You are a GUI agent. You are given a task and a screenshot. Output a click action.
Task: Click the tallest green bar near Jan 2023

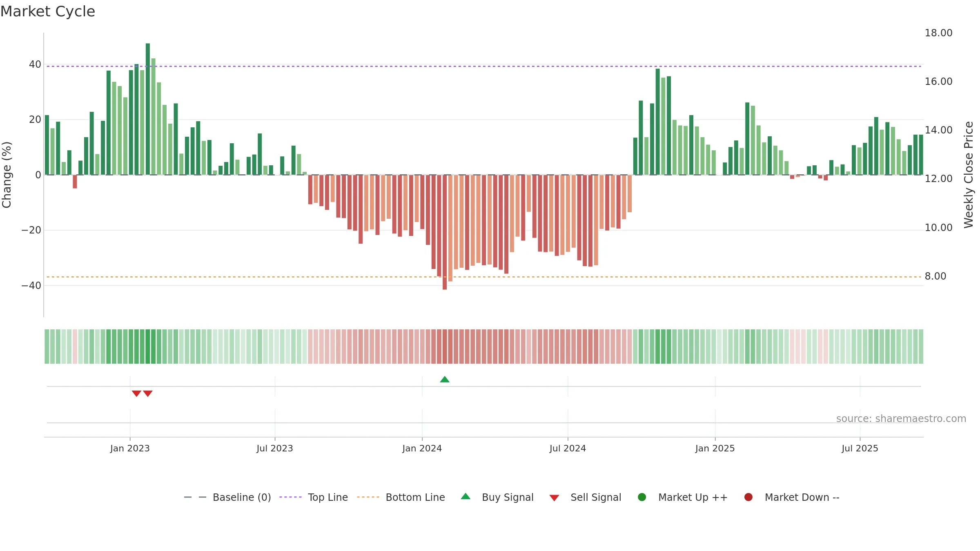pyautogui.click(x=148, y=109)
